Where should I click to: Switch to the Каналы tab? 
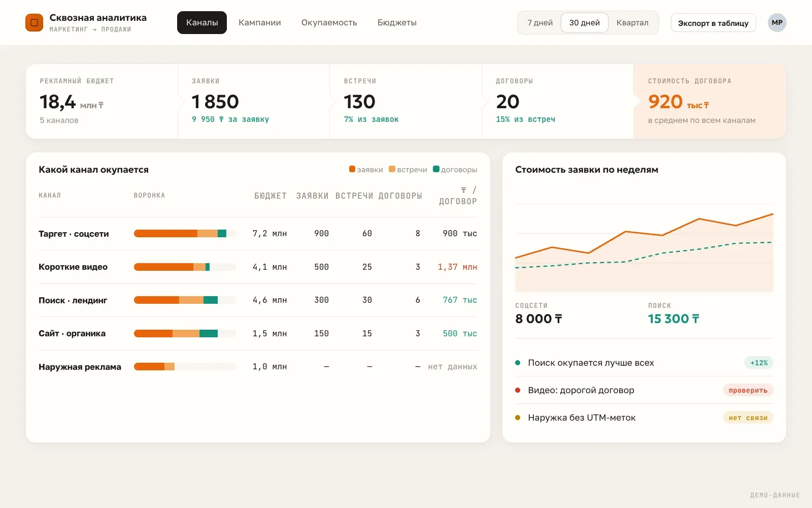pyautogui.click(x=202, y=22)
